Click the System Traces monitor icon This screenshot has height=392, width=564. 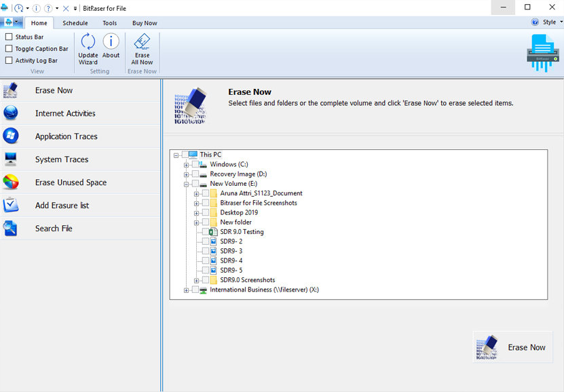(10, 159)
